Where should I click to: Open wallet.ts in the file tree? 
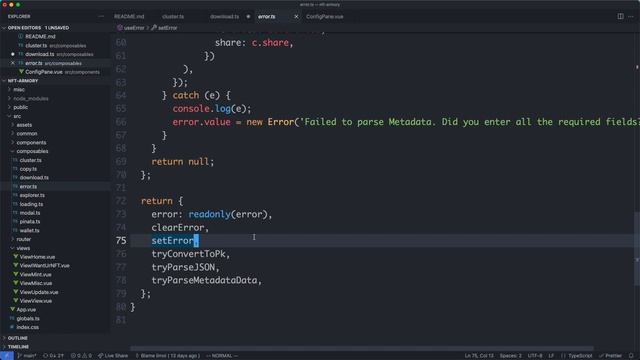point(29,231)
